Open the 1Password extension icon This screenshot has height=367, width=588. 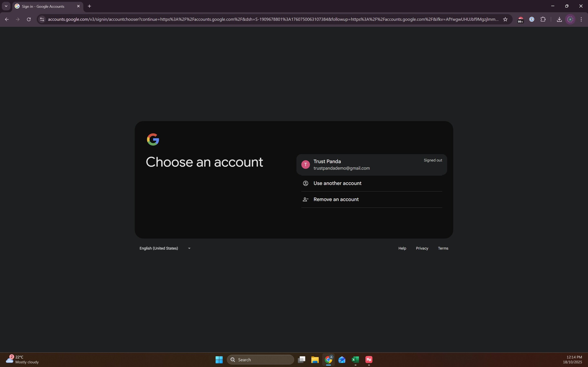[x=532, y=19]
